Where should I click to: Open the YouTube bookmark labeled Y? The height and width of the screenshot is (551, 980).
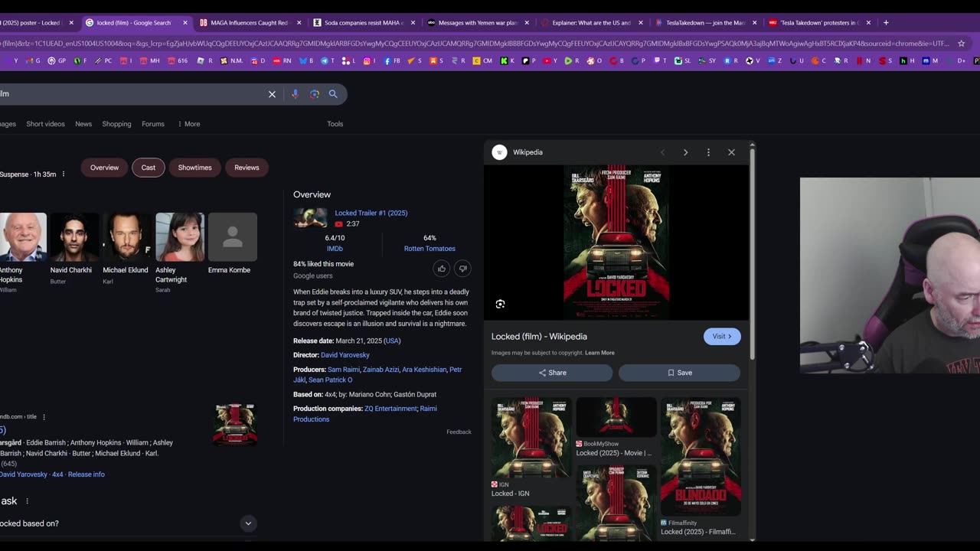[x=551, y=60]
